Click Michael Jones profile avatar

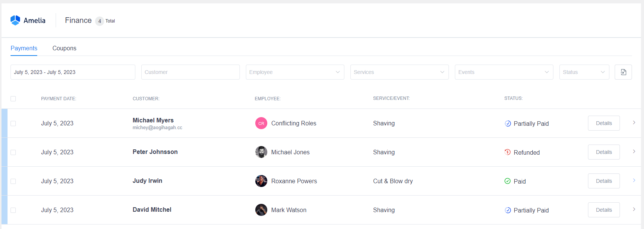pos(261,152)
